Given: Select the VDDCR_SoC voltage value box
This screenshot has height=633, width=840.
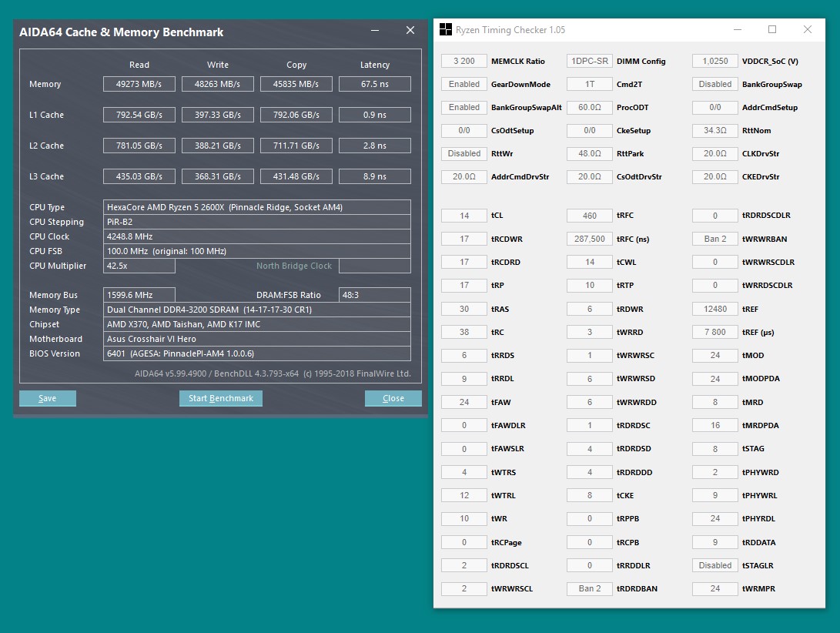Looking at the screenshot, I should [x=715, y=61].
